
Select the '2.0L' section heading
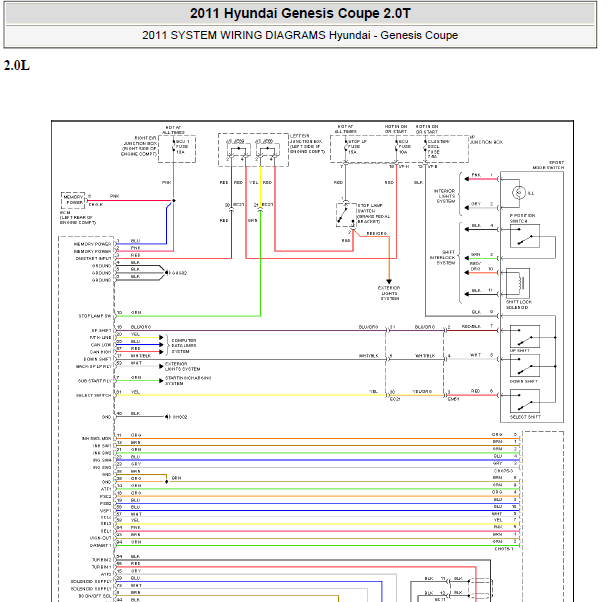(x=17, y=66)
